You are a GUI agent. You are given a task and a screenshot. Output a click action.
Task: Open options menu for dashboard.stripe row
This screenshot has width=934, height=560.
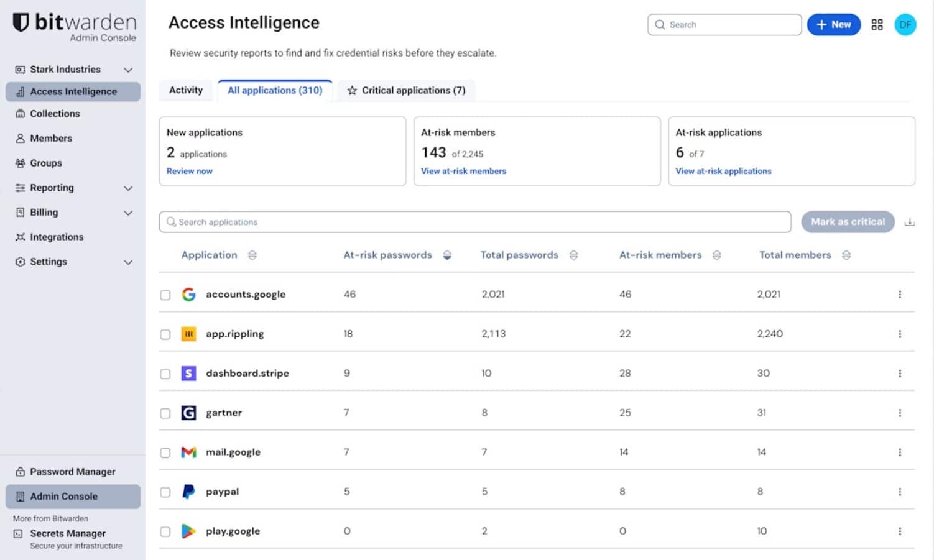pyautogui.click(x=899, y=374)
